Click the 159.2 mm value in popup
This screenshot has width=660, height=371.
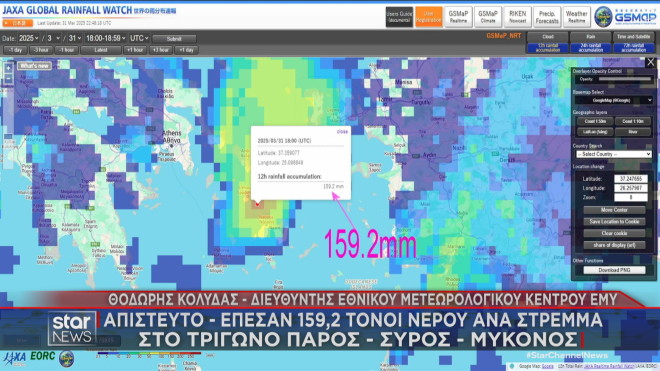click(333, 186)
